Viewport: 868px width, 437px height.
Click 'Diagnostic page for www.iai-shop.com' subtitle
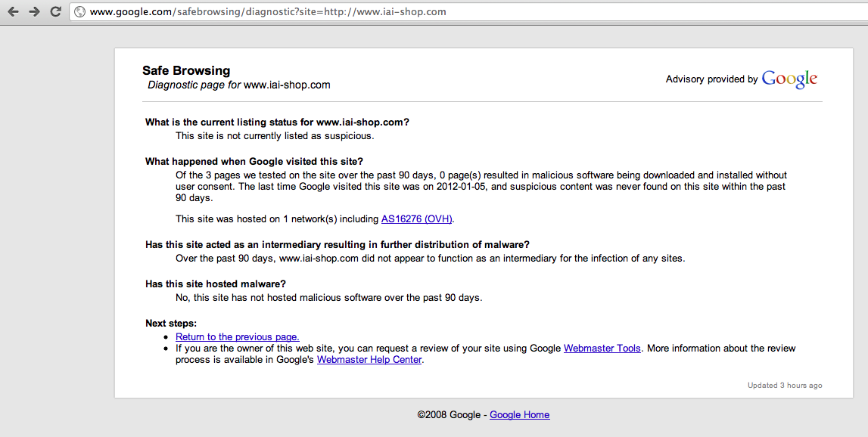pyautogui.click(x=239, y=85)
